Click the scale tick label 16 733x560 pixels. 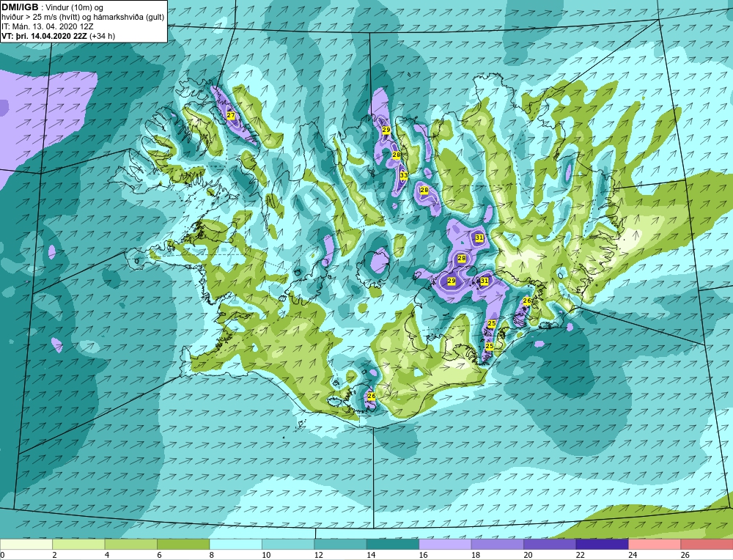(423, 556)
